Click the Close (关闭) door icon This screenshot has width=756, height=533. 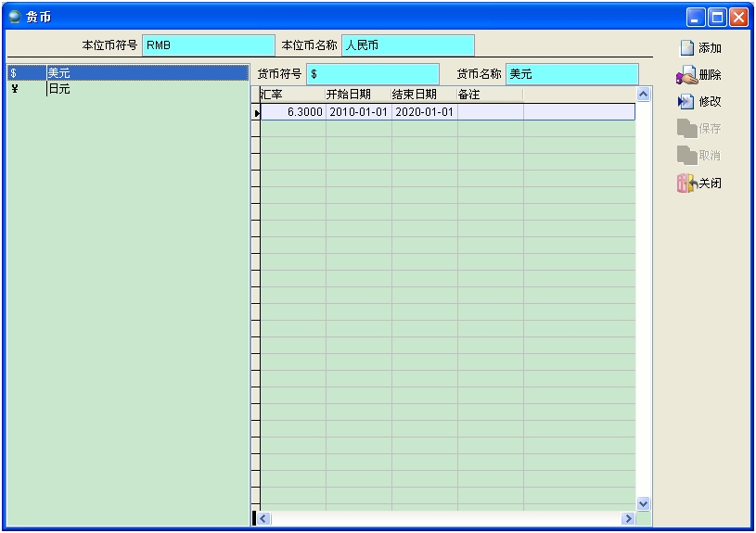coord(686,184)
